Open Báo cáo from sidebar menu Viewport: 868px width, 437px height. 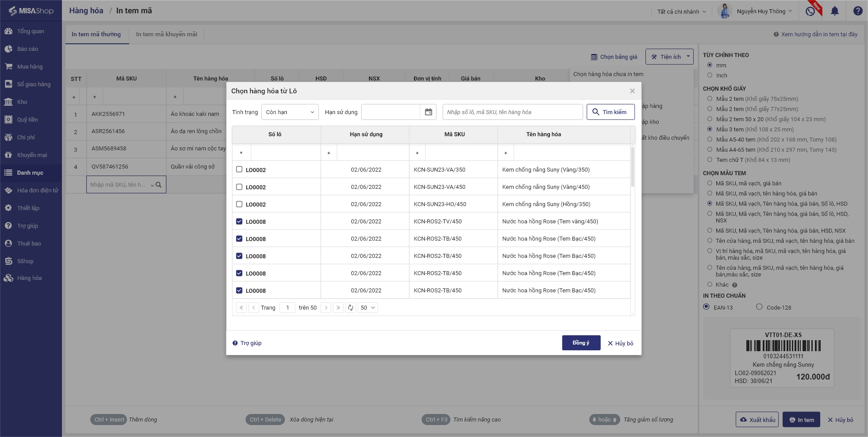tap(27, 49)
